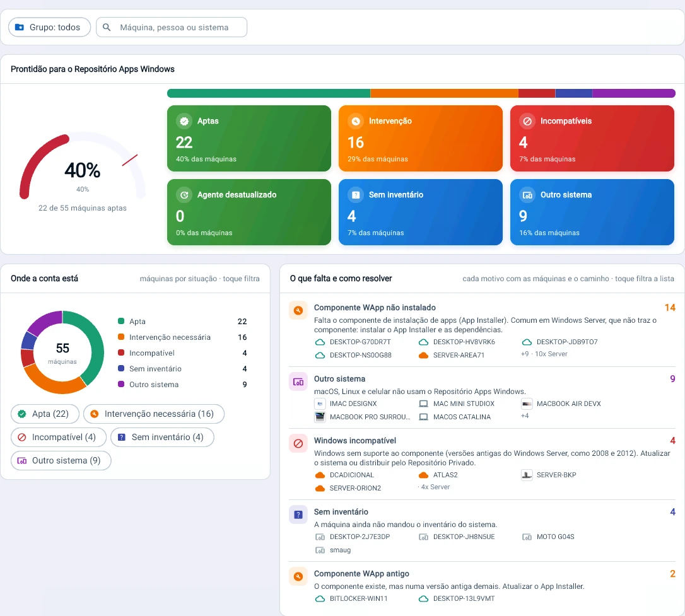Viewport: 685px width, 616px height.
Task: Click the Agente desatualizado refresh icon
Action: (184, 195)
